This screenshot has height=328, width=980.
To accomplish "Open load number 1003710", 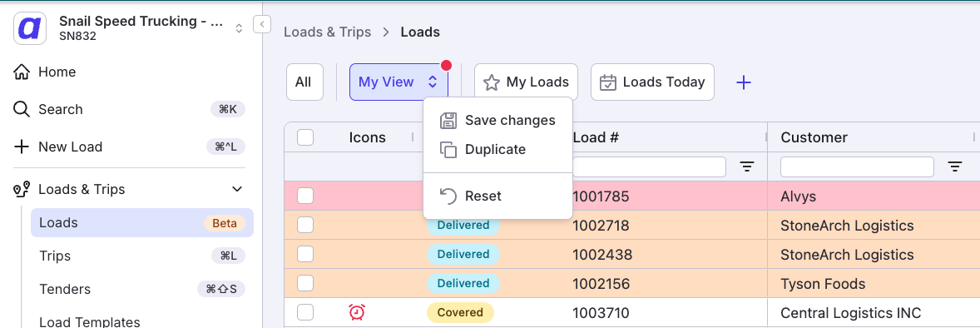I will (601, 312).
